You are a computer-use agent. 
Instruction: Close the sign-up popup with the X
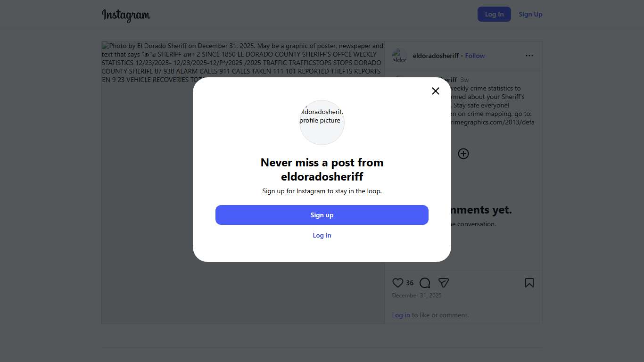(436, 91)
